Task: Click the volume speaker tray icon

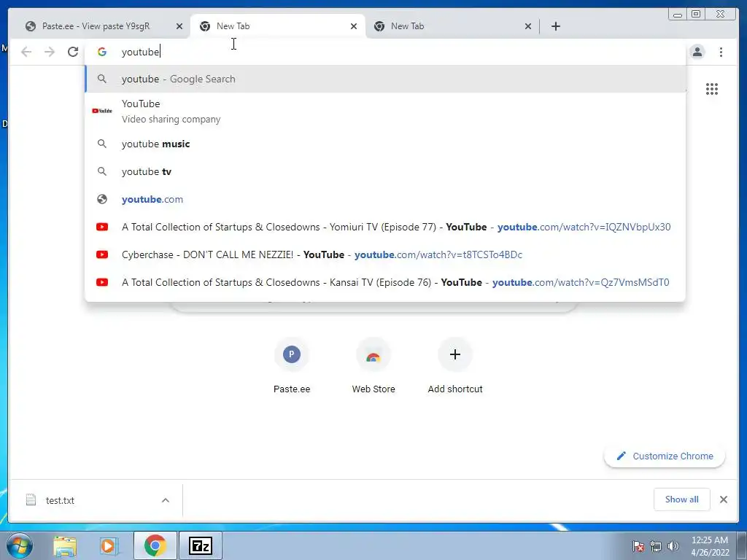Action: point(673,546)
